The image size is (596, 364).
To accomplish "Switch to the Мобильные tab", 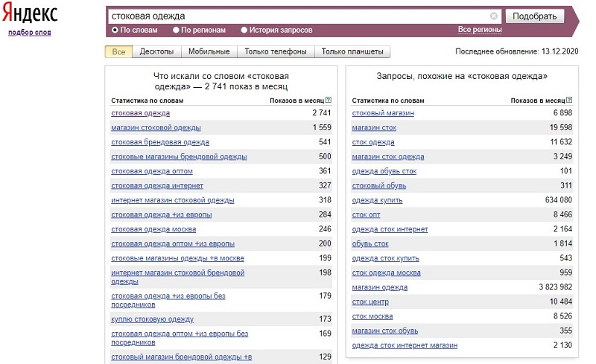I will (x=209, y=51).
